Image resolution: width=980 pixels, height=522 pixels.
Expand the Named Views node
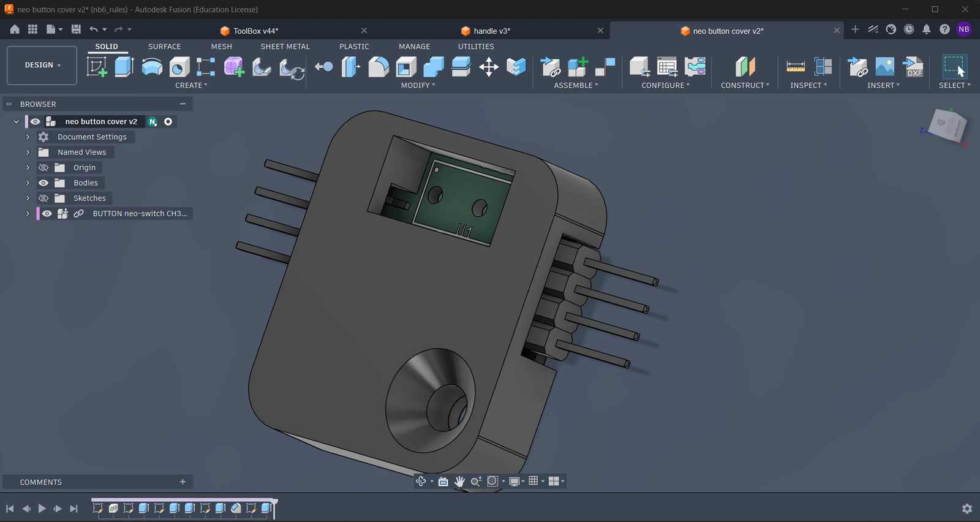[28, 153]
